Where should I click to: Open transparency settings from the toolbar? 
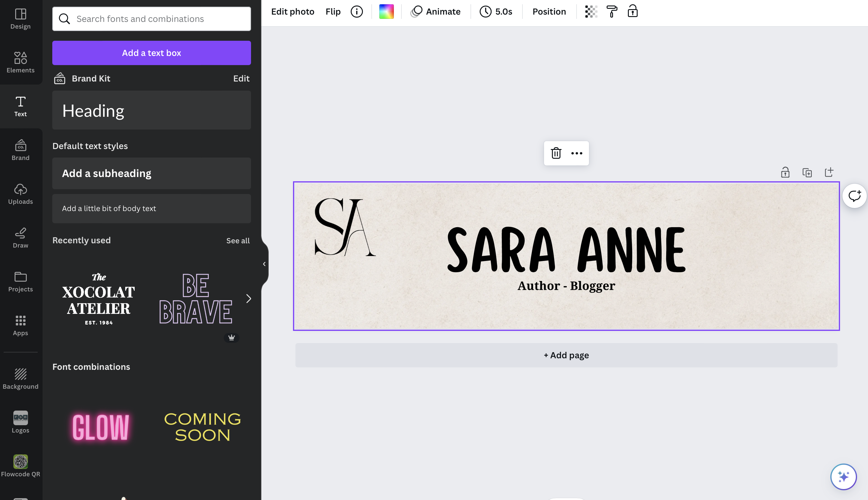pyautogui.click(x=591, y=11)
